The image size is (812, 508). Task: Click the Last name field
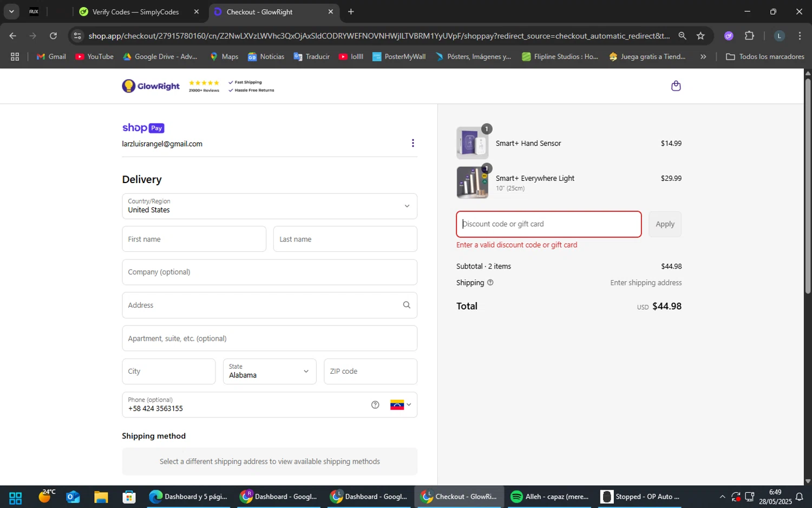(345, 239)
